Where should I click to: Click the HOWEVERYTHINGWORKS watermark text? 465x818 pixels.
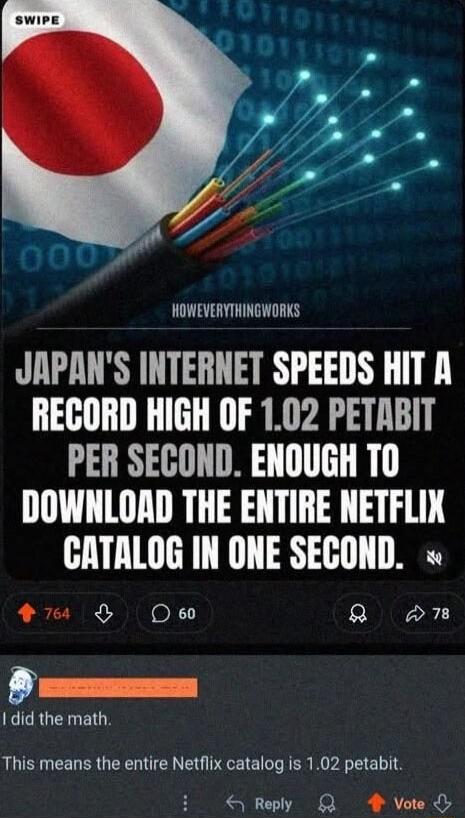(235, 311)
